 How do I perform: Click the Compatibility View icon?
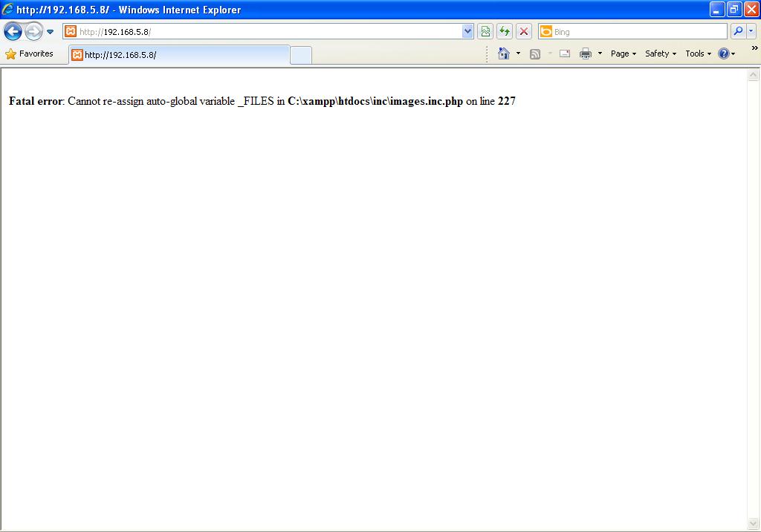tap(485, 31)
